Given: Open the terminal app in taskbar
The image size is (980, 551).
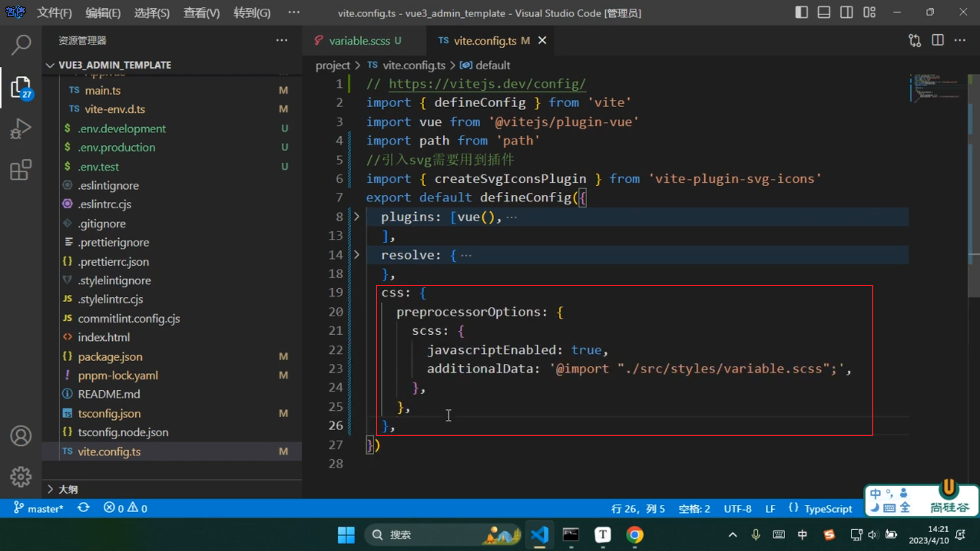Looking at the screenshot, I should coord(571,535).
